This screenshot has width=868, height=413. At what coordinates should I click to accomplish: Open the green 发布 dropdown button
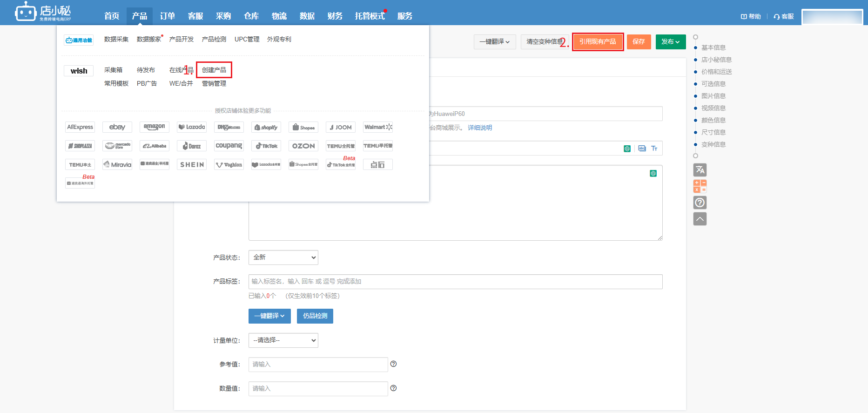(x=671, y=42)
